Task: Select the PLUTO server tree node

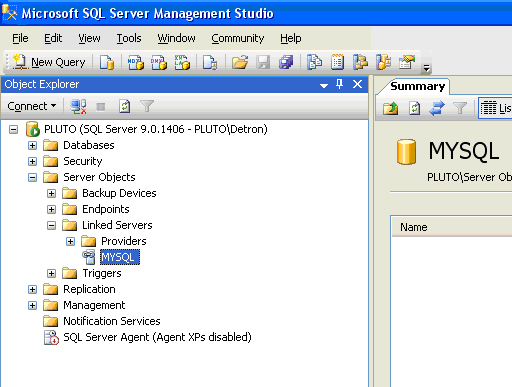Action: [x=156, y=129]
